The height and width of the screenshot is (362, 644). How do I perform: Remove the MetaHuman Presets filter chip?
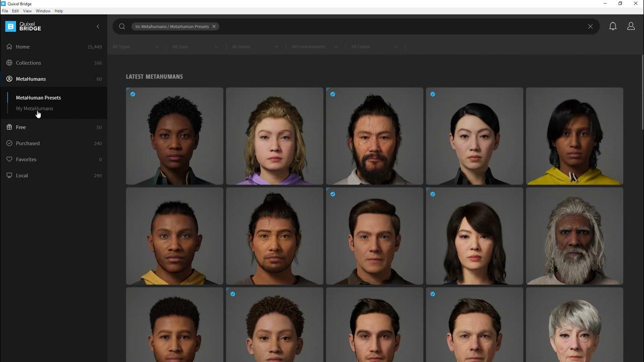214,27
